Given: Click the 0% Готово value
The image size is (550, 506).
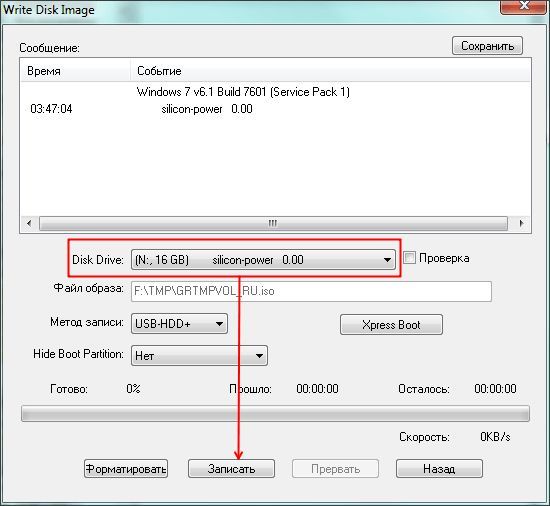Looking at the screenshot, I should pyautogui.click(x=133, y=389).
